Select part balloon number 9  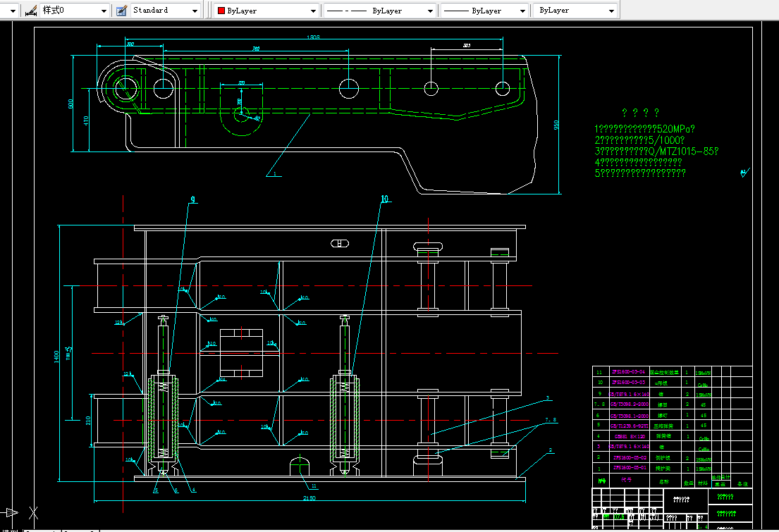(192, 199)
